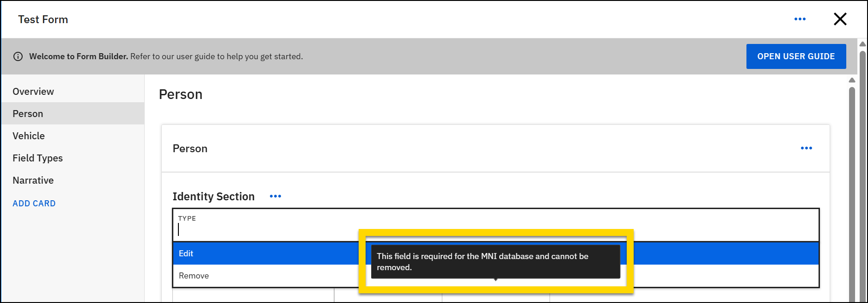868x303 pixels.
Task: Open Identity Section three-dot options
Action: click(275, 196)
